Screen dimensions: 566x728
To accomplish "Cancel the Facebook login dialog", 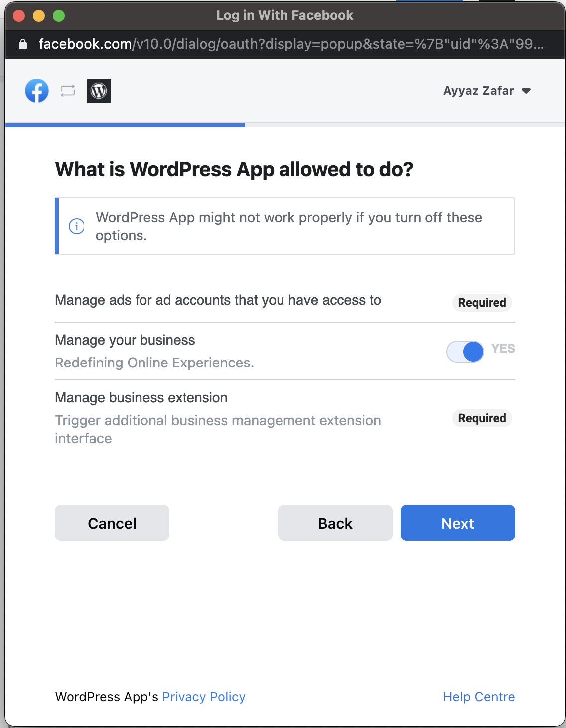I will (112, 523).
